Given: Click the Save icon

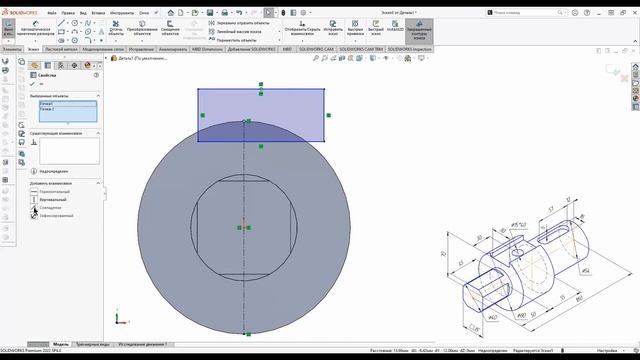Looking at the screenshot, I should click(210, 13).
